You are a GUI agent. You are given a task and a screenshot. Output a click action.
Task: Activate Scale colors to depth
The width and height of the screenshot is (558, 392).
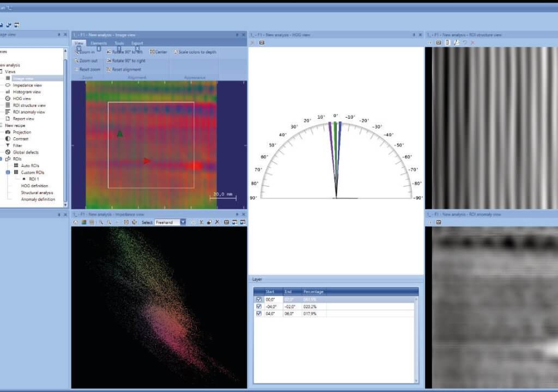pyautogui.click(x=195, y=52)
